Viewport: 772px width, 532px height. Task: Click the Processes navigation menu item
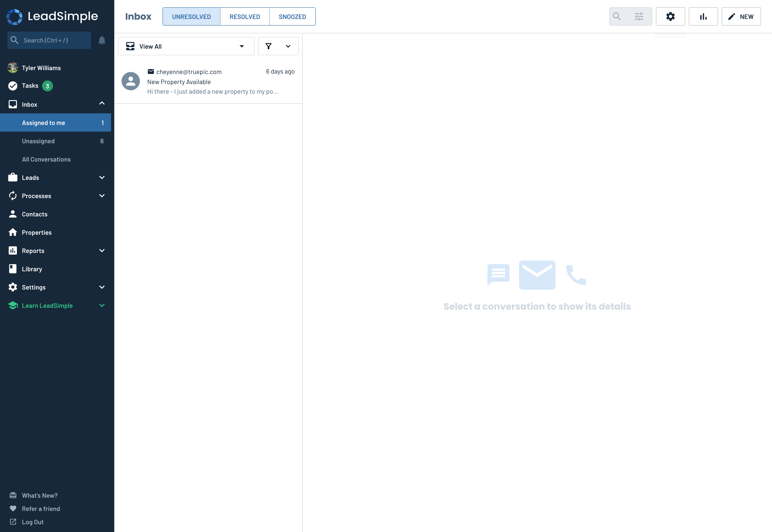pos(57,195)
